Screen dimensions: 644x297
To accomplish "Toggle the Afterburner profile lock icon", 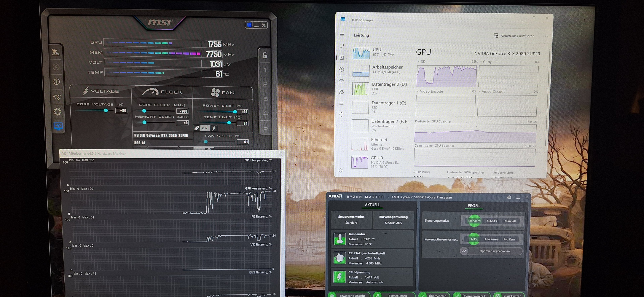I will pyautogui.click(x=265, y=55).
